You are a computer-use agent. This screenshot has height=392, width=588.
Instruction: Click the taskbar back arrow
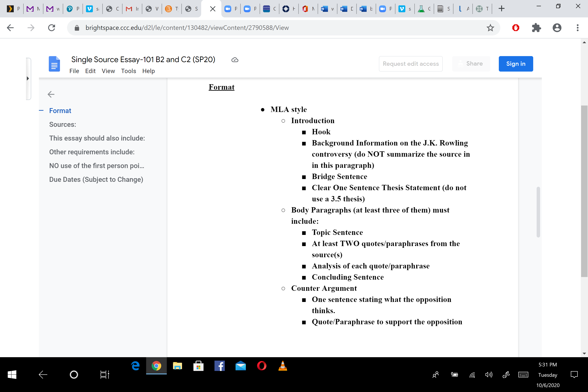pos(43,375)
